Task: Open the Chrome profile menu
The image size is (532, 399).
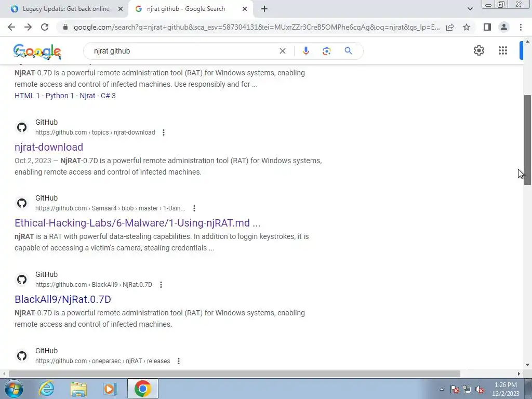Action: tap(504, 27)
